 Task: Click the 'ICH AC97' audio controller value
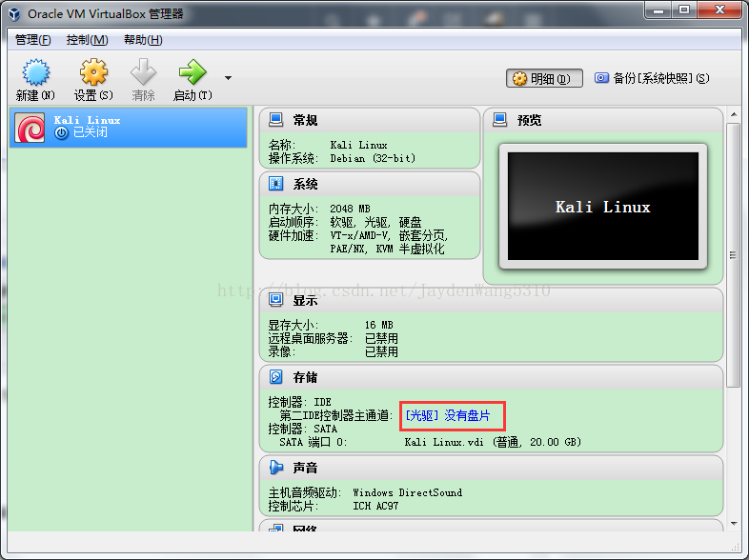pos(375,506)
